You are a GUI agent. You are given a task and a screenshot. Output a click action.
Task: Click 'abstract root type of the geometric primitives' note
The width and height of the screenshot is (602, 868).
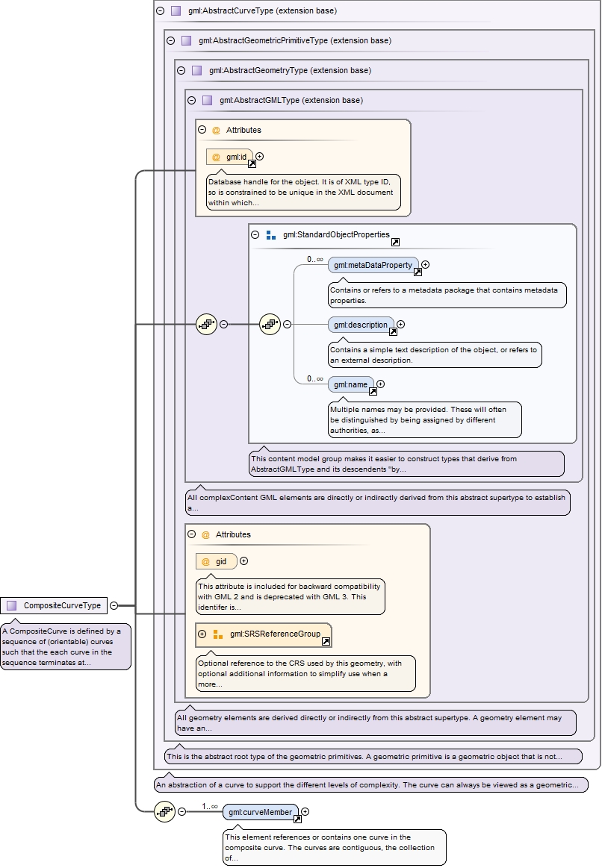373,756
